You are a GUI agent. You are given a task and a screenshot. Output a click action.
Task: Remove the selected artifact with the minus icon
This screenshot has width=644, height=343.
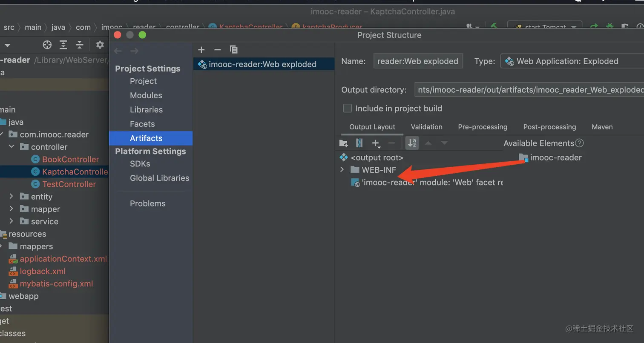pyautogui.click(x=218, y=50)
